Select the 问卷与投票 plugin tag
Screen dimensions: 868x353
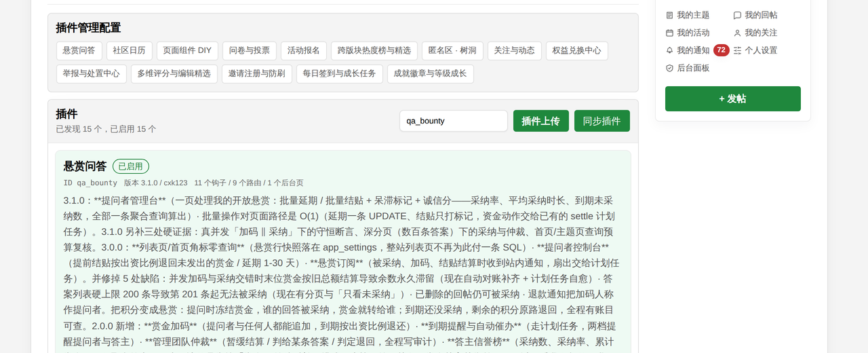[x=250, y=51]
